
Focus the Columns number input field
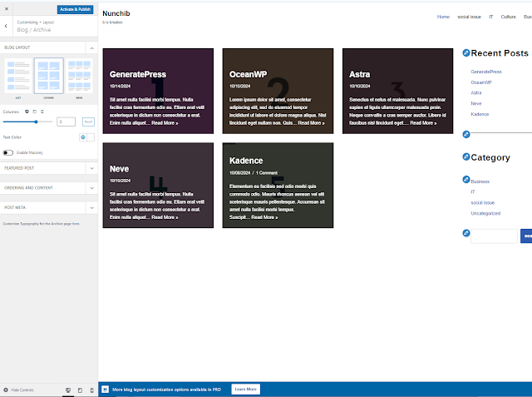pos(66,122)
